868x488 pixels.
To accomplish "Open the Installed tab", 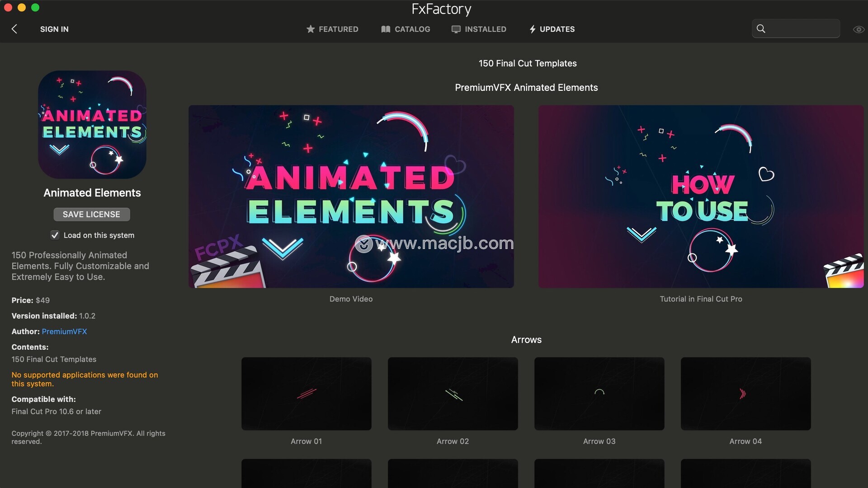I will click(x=485, y=29).
